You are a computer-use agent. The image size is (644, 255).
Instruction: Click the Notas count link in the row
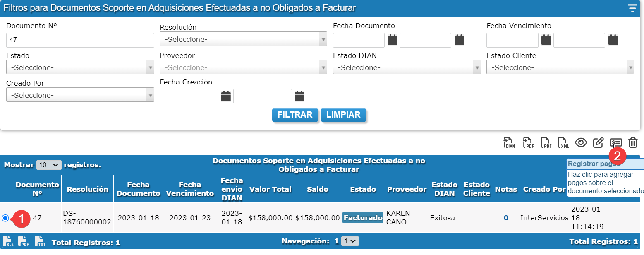click(x=506, y=218)
